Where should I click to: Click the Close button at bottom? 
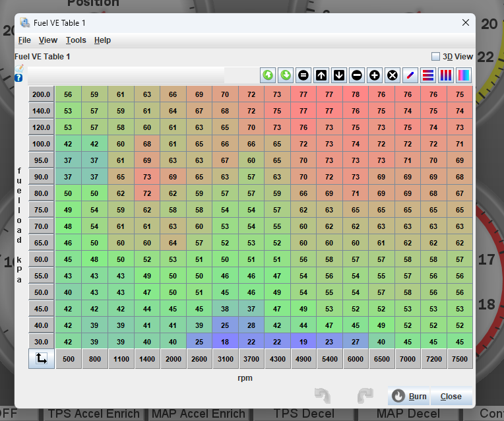coord(451,397)
